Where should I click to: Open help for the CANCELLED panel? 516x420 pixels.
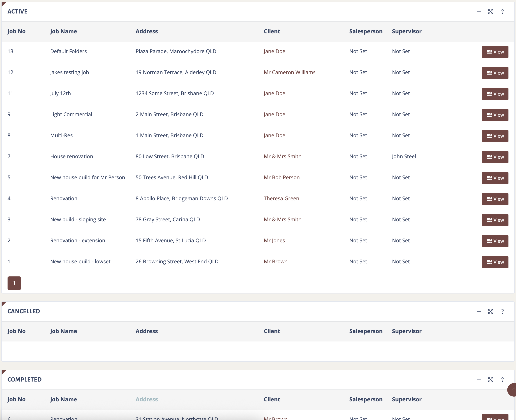point(503,311)
